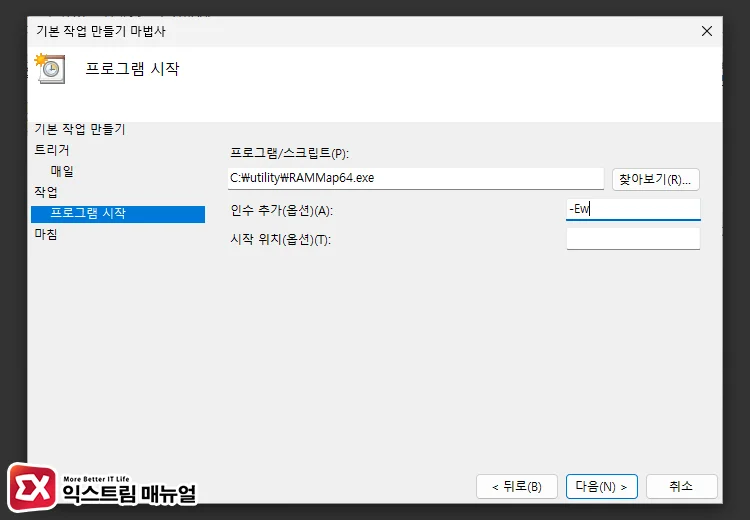Click the 인수 추가(옵션)(A): label
750x520 pixels.
281,210
